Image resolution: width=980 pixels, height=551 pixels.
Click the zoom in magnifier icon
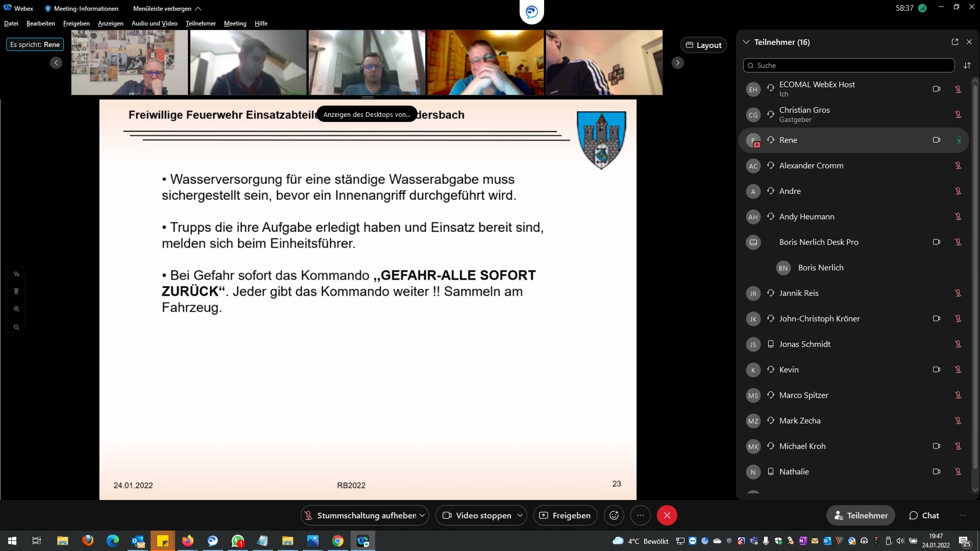pyautogui.click(x=16, y=309)
